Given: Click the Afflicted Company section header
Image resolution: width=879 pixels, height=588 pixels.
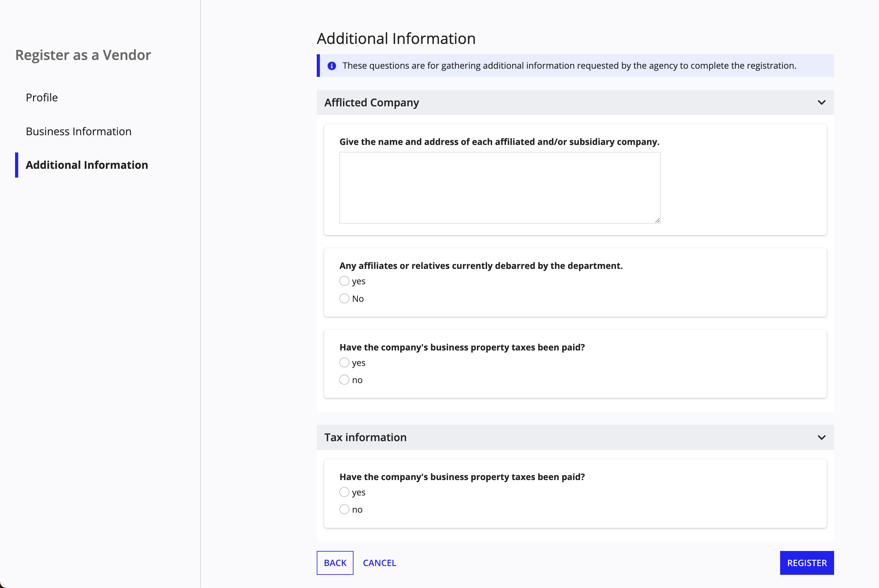Looking at the screenshot, I should click(x=372, y=102).
